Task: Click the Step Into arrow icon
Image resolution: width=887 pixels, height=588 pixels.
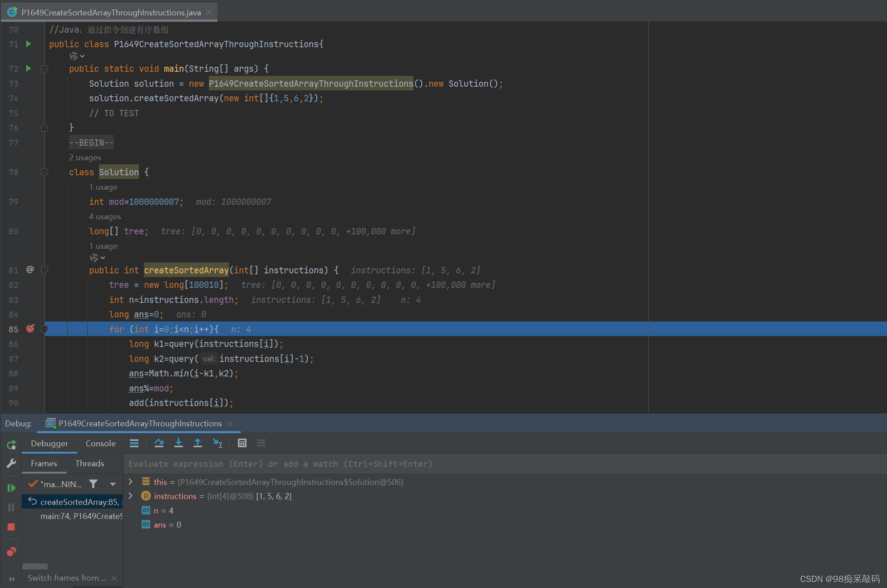Action: 178,443
